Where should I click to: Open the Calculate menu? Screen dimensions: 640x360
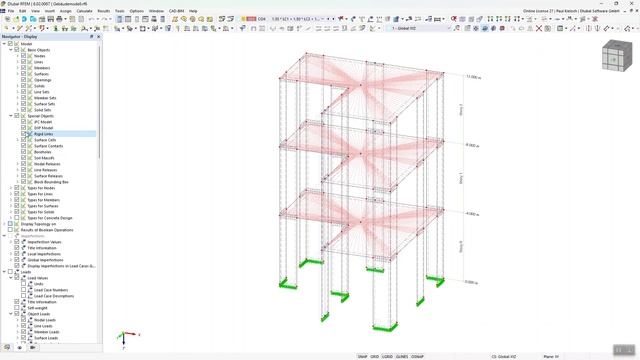(x=84, y=11)
